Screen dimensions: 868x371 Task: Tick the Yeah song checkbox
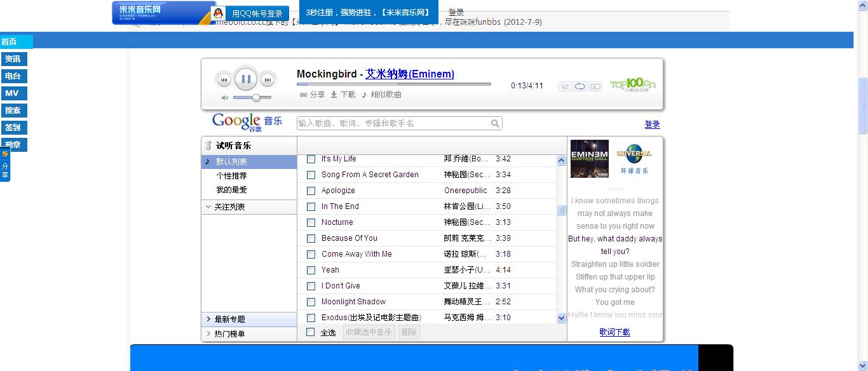pyautogui.click(x=311, y=270)
